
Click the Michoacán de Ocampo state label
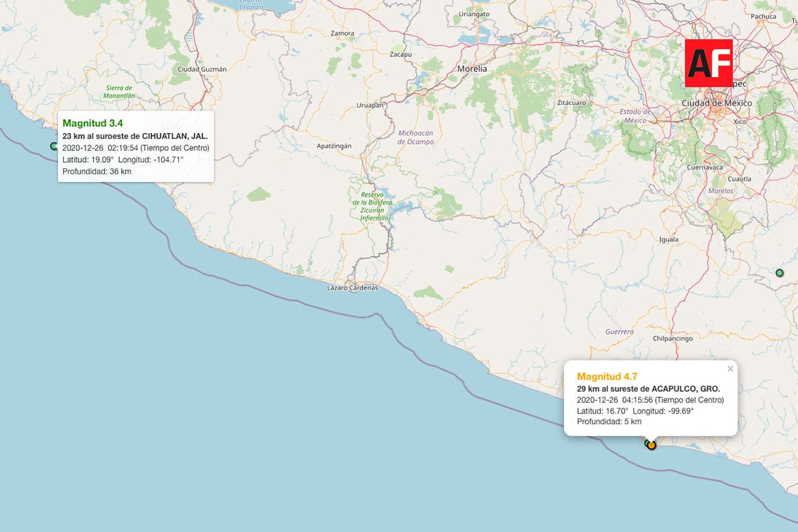click(416, 138)
